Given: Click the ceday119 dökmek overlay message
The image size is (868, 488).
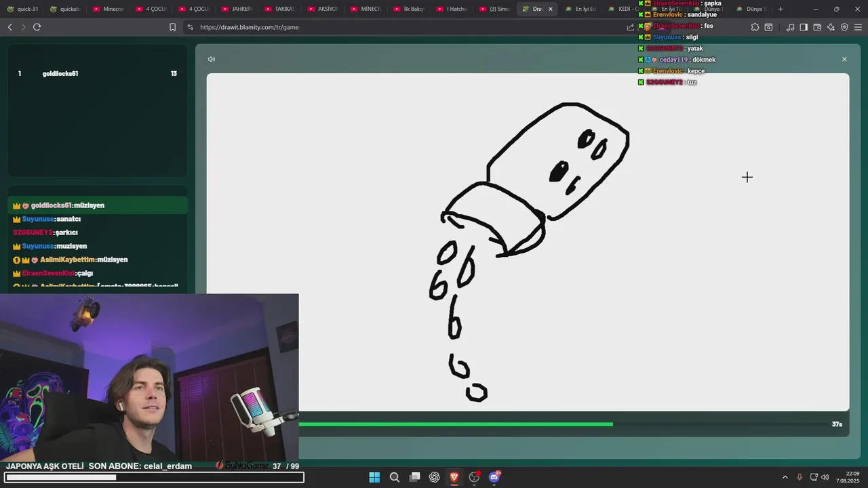Looking at the screenshot, I should click(x=677, y=60).
